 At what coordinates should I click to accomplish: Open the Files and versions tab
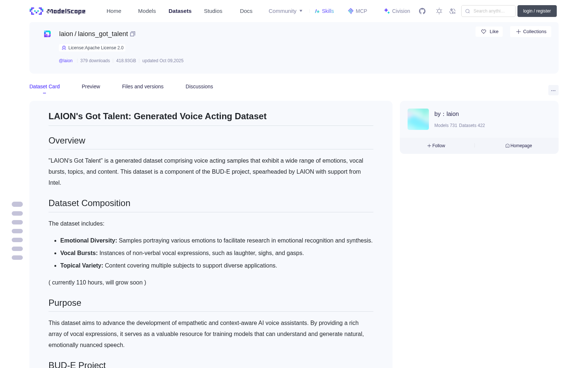click(143, 86)
